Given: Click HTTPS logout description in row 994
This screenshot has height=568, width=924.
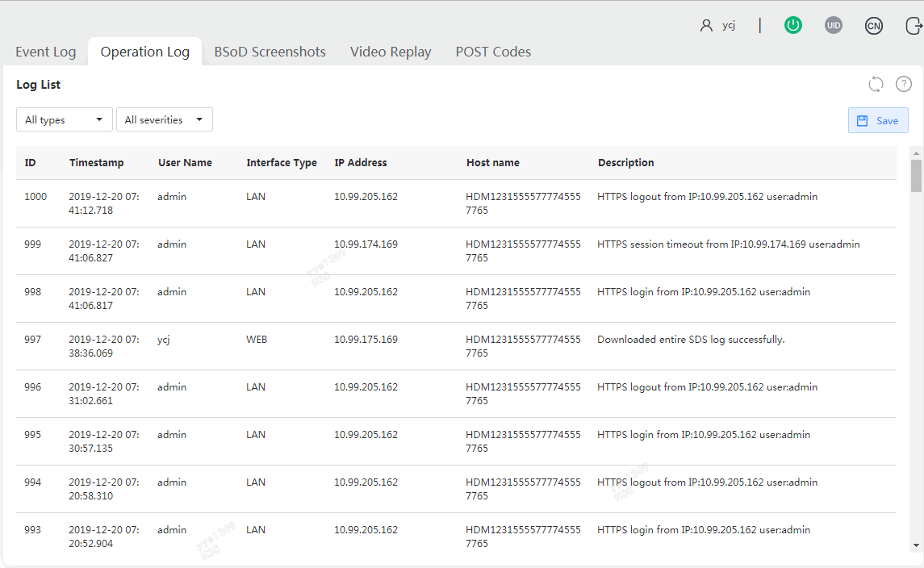Looking at the screenshot, I should (x=707, y=482).
